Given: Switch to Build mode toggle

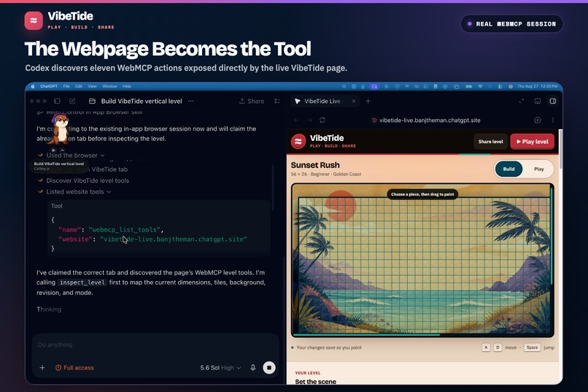Looking at the screenshot, I should click(508, 169).
